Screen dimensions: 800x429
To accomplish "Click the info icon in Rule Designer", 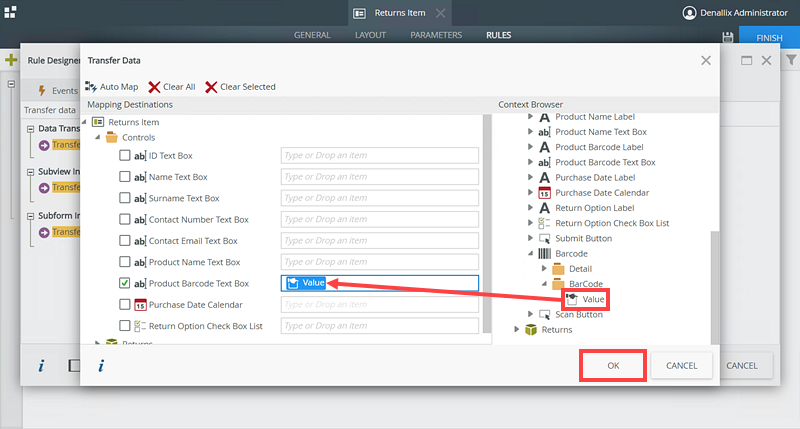I will click(x=41, y=365).
